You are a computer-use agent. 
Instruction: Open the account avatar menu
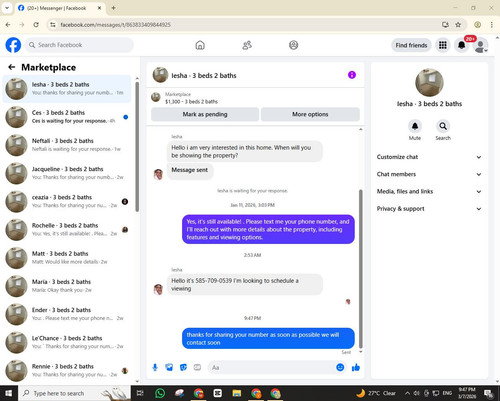pyautogui.click(x=480, y=46)
